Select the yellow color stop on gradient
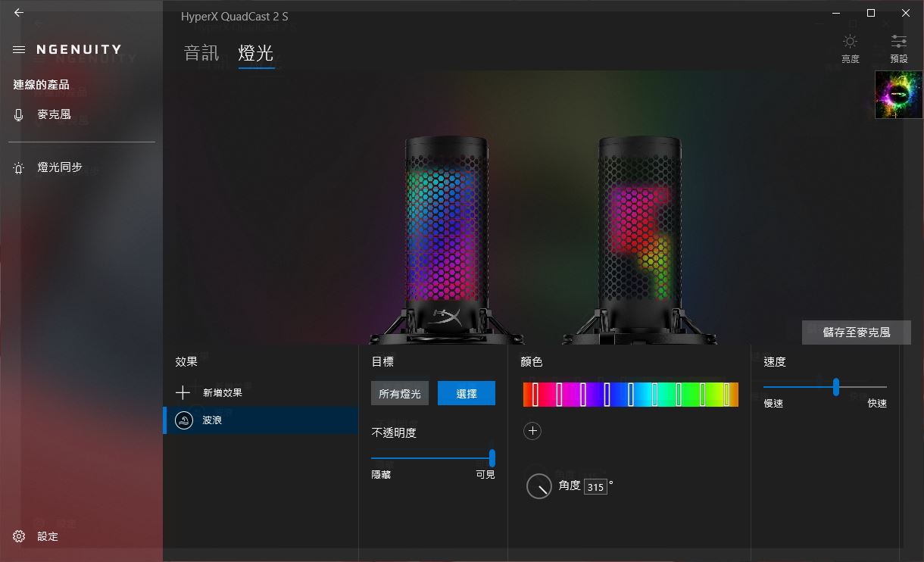The height and width of the screenshot is (562, 924). 726,395
